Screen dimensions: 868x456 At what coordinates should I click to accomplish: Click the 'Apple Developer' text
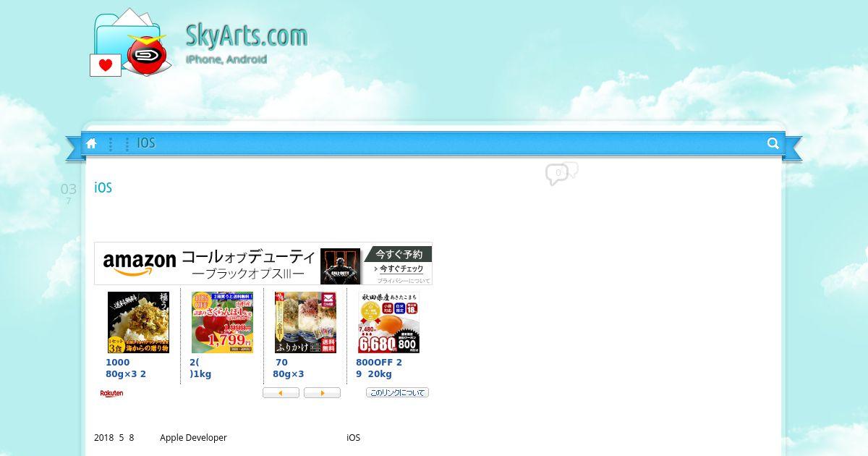point(193,438)
